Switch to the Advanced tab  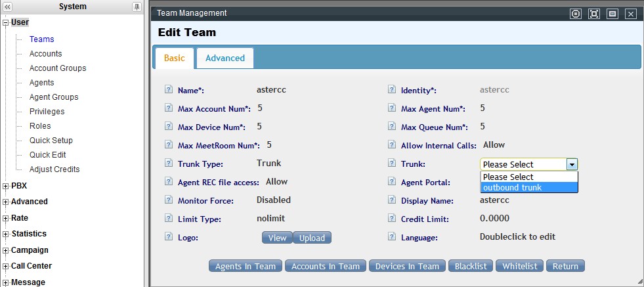point(225,58)
